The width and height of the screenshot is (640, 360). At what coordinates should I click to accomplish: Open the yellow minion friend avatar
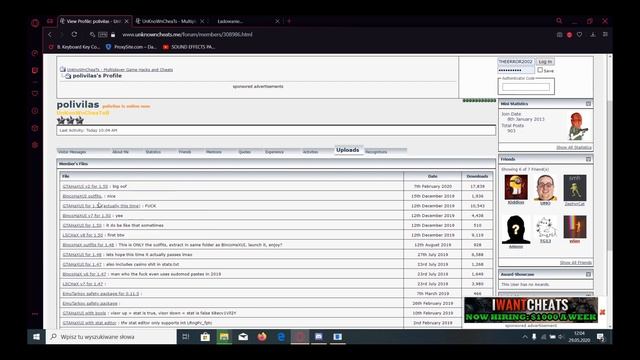click(516, 187)
